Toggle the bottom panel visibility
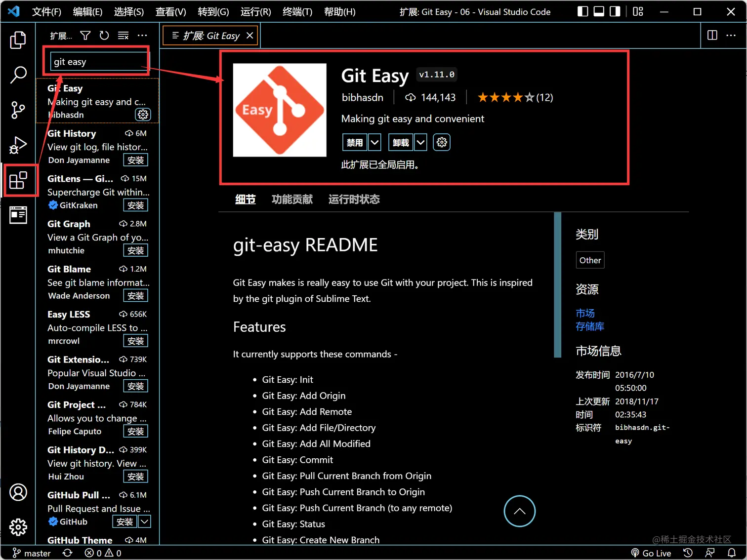 pos(598,11)
